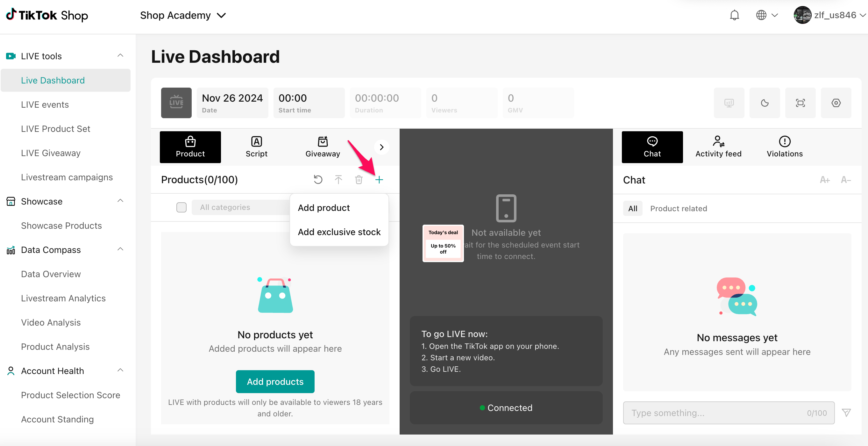Toggle dark mode moon icon

pyautogui.click(x=765, y=103)
